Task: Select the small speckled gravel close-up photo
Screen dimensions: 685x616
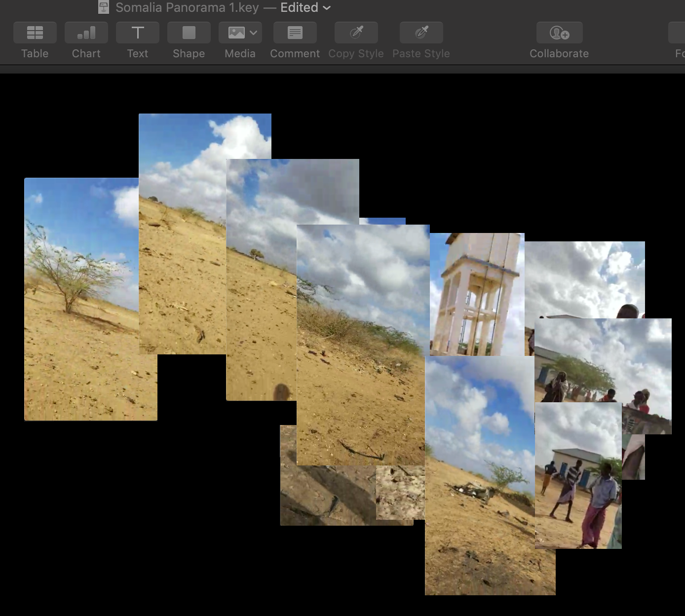Action: coord(400,493)
